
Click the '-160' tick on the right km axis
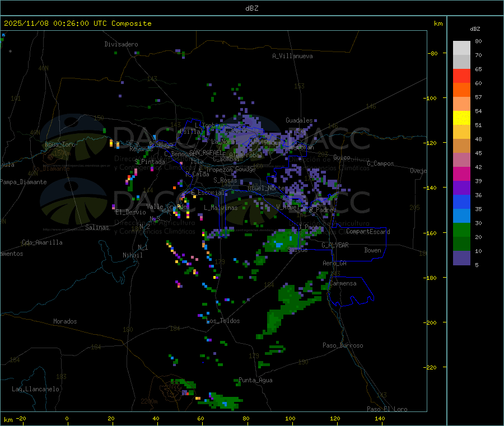(431, 233)
